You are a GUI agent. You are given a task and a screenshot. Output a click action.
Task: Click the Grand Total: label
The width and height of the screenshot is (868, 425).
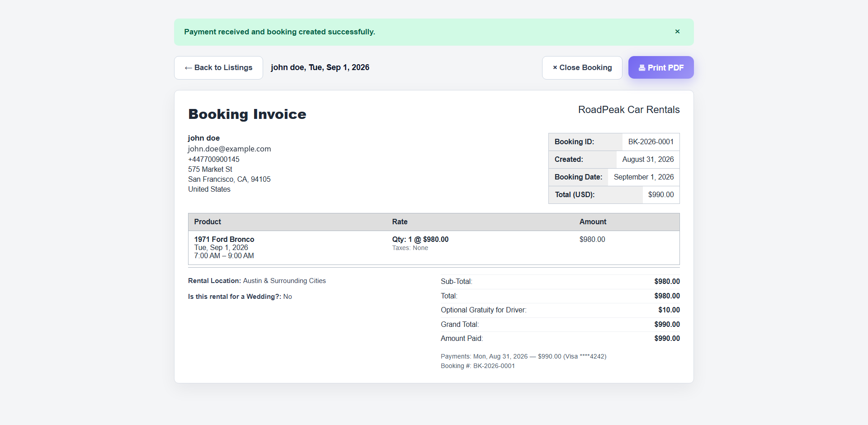pos(460,325)
